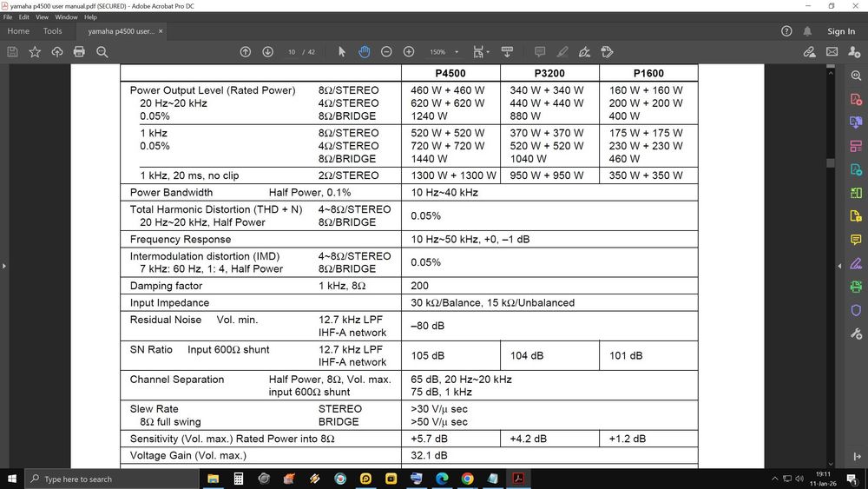Click the vertical scrollbar thumb
Viewport: 868px width, 489px height.
point(830,162)
